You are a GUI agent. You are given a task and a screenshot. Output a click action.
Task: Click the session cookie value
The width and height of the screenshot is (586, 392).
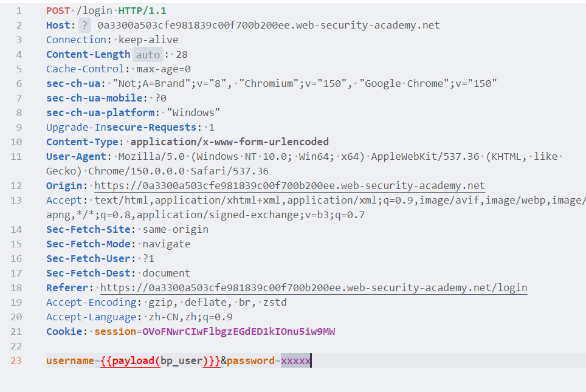pyautogui.click(x=239, y=331)
